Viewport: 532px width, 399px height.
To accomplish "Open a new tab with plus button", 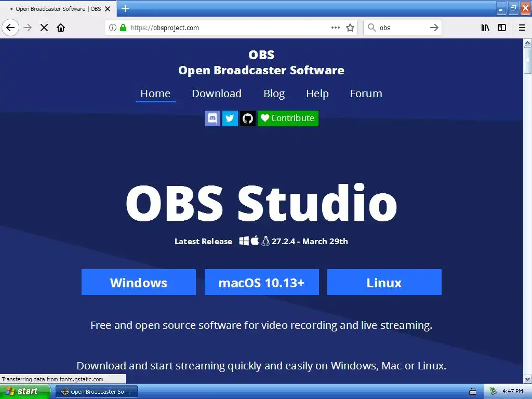I will click(125, 8).
